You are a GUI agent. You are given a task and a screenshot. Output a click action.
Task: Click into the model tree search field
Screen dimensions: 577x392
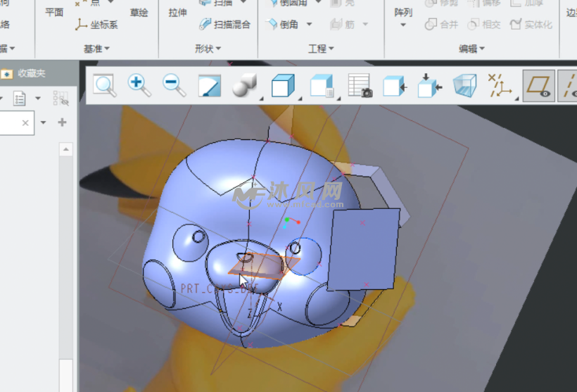point(15,122)
